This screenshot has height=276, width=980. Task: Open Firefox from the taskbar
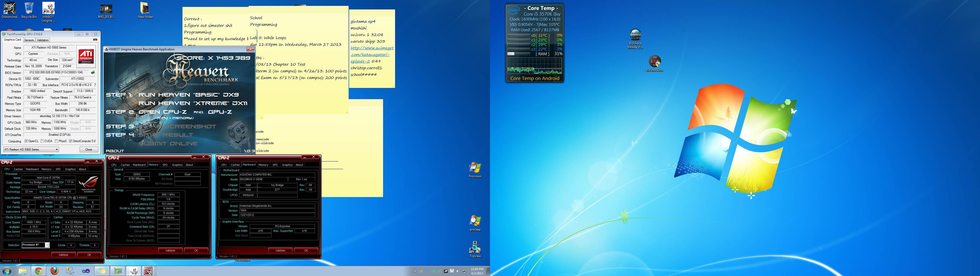pyautogui.click(x=54, y=271)
